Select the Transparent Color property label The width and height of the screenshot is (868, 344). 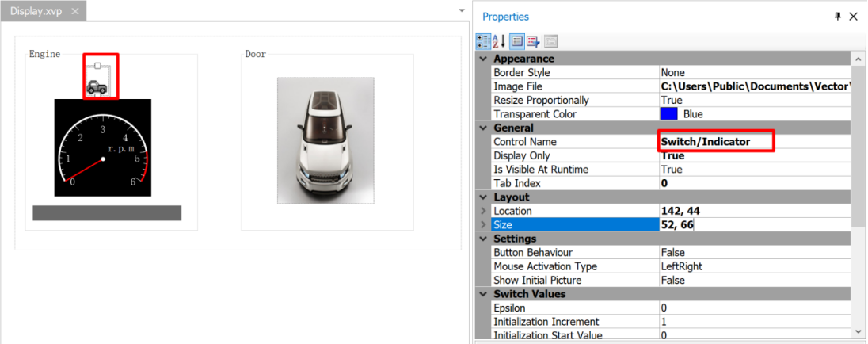(x=535, y=114)
